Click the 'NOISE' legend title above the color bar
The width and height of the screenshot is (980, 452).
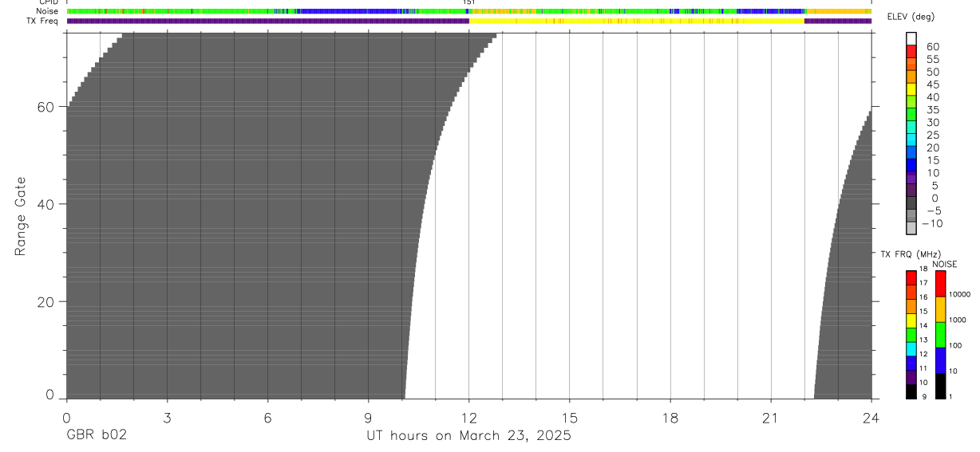click(945, 264)
